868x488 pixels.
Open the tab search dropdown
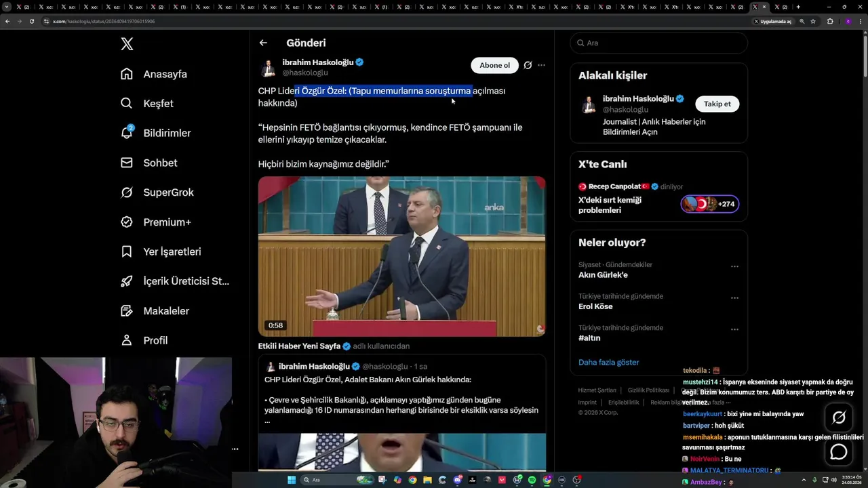point(7,7)
